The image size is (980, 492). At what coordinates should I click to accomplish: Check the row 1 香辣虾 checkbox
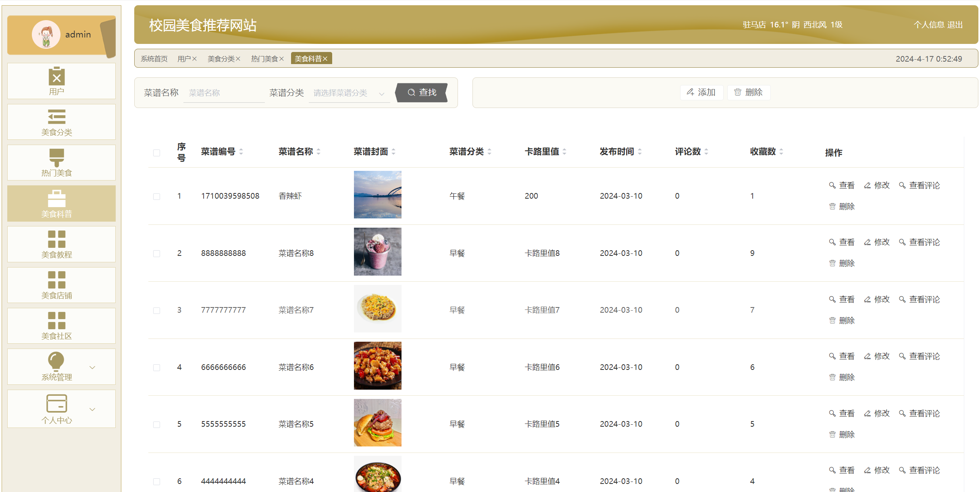click(x=156, y=196)
